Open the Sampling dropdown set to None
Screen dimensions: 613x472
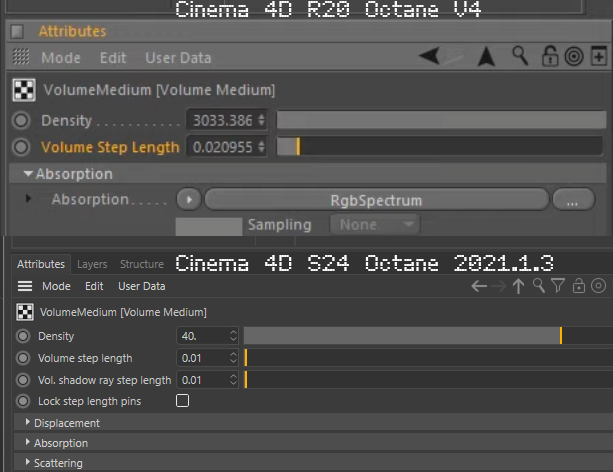[372, 225]
